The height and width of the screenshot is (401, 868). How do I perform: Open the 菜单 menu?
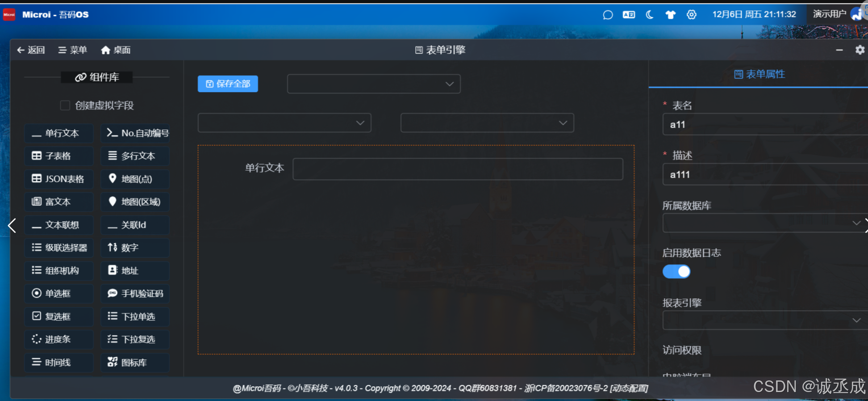pos(73,50)
